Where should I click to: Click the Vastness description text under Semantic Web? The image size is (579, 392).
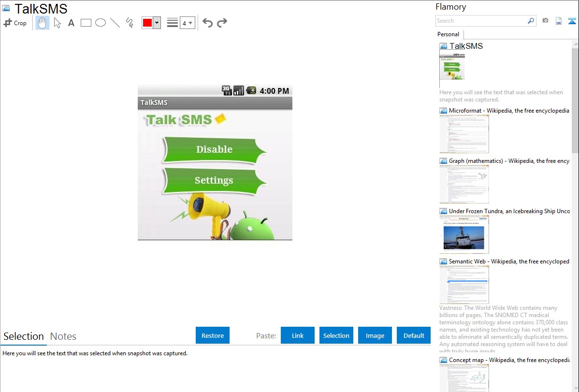[504, 329]
